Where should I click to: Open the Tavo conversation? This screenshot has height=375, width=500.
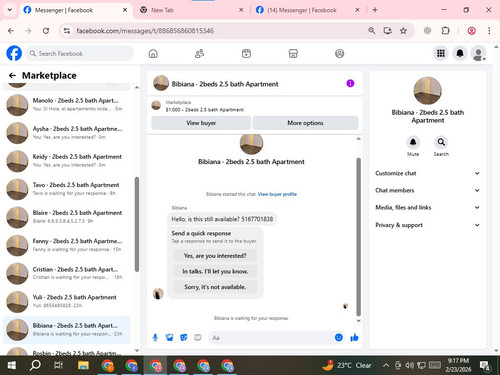tap(67, 189)
